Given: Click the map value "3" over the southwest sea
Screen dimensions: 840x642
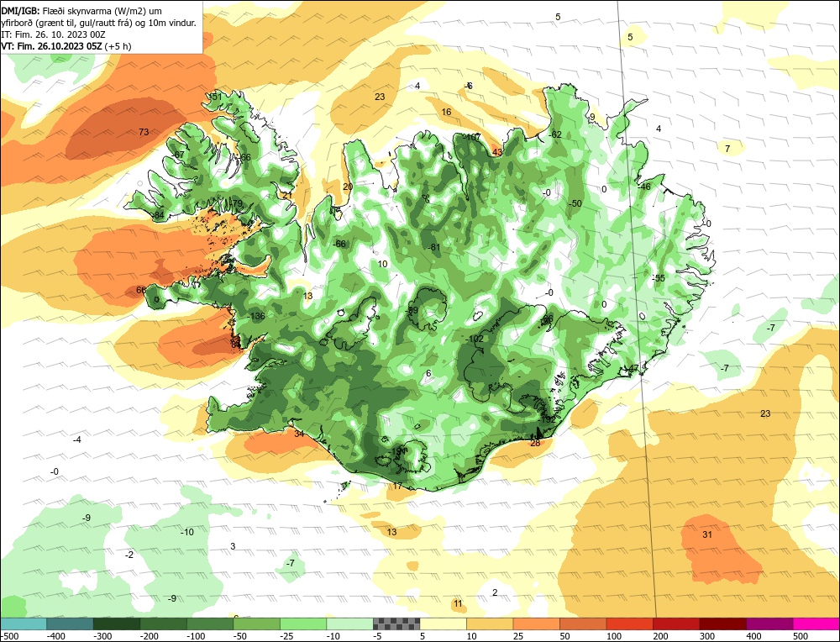Looking at the screenshot, I should [x=233, y=546].
